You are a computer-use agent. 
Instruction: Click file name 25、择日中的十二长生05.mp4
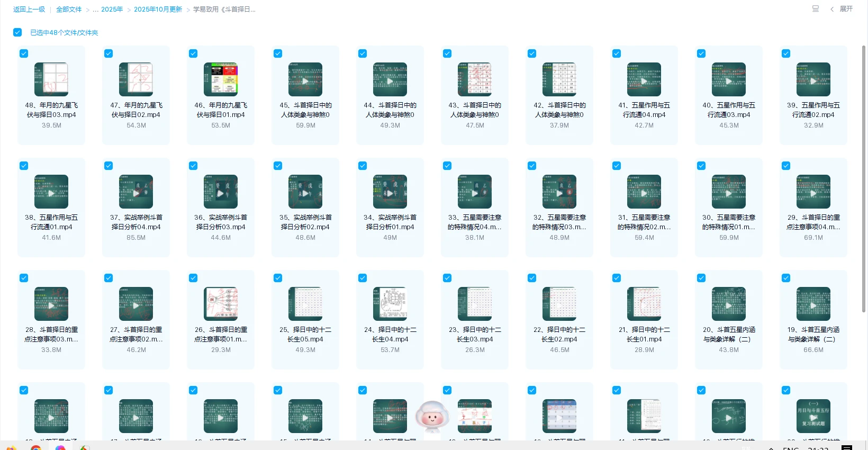305,335
